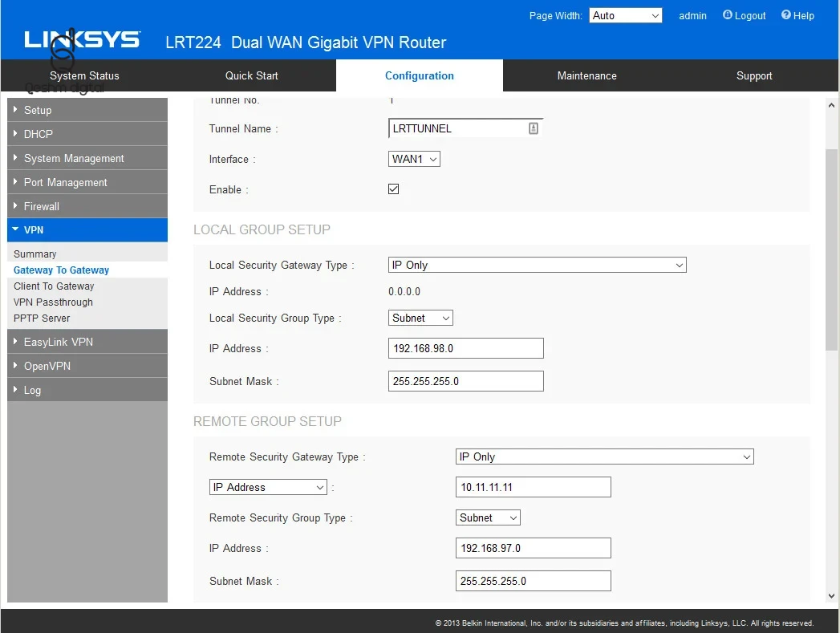Screen dimensions: 840x633
Task: Expand the Setup sidebar section
Action: 87,111
